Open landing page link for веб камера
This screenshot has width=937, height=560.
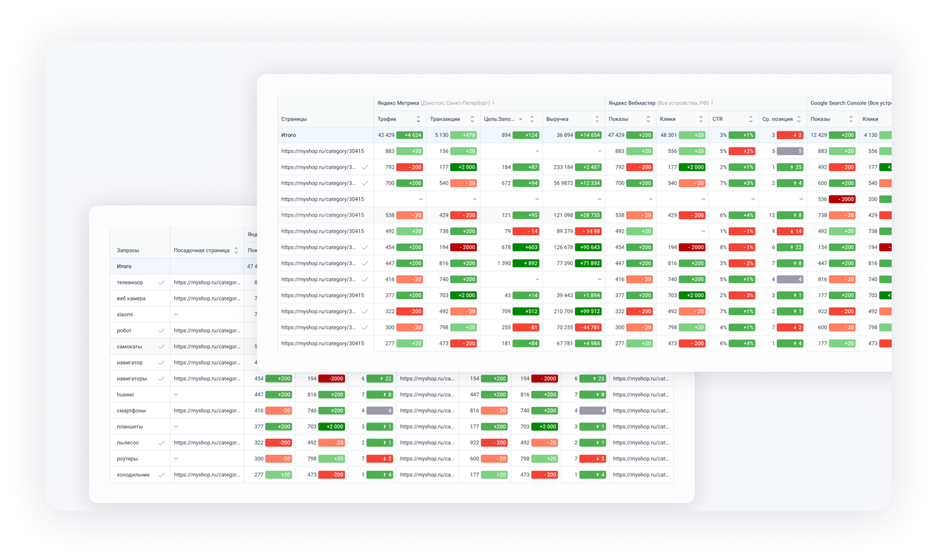point(207,298)
